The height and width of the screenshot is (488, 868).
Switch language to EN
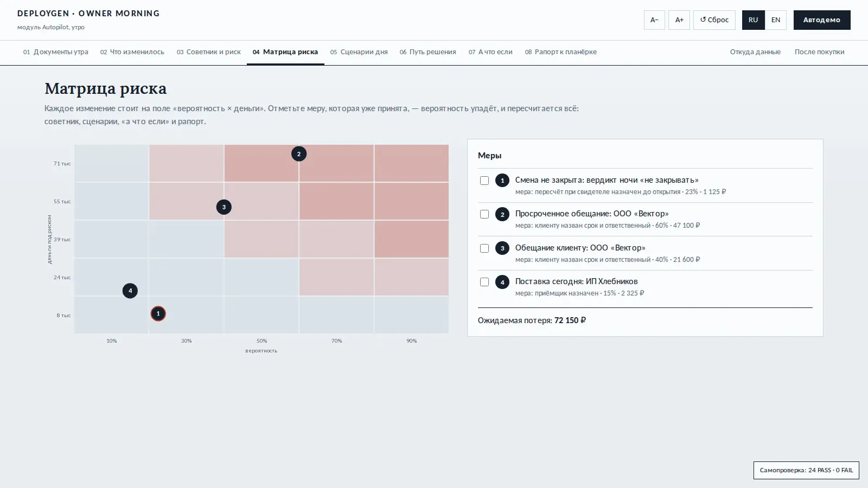pos(776,20)
